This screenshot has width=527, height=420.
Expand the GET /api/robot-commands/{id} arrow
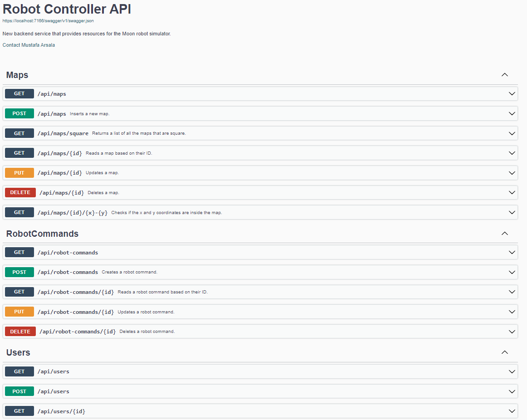click(x=512, y=292)
